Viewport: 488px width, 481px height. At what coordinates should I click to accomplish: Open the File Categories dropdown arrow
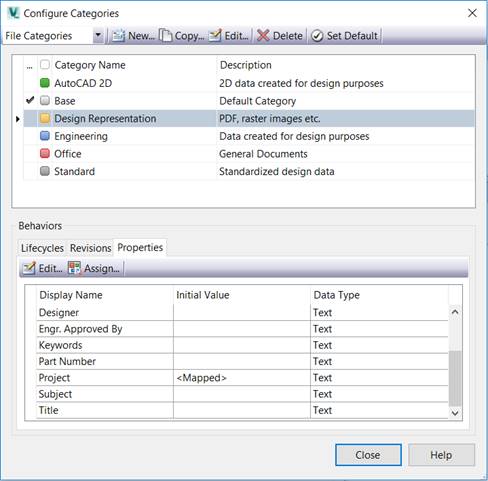(x=98, y=35)
